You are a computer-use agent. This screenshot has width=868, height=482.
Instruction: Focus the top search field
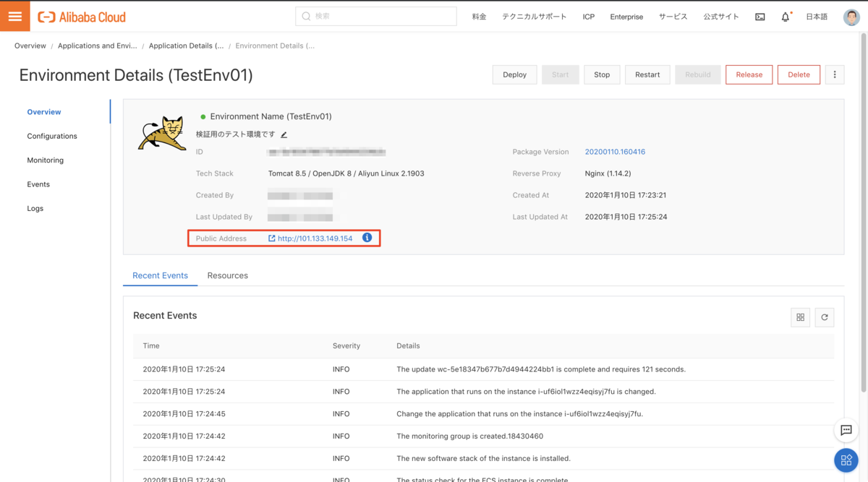pos(376,16)
